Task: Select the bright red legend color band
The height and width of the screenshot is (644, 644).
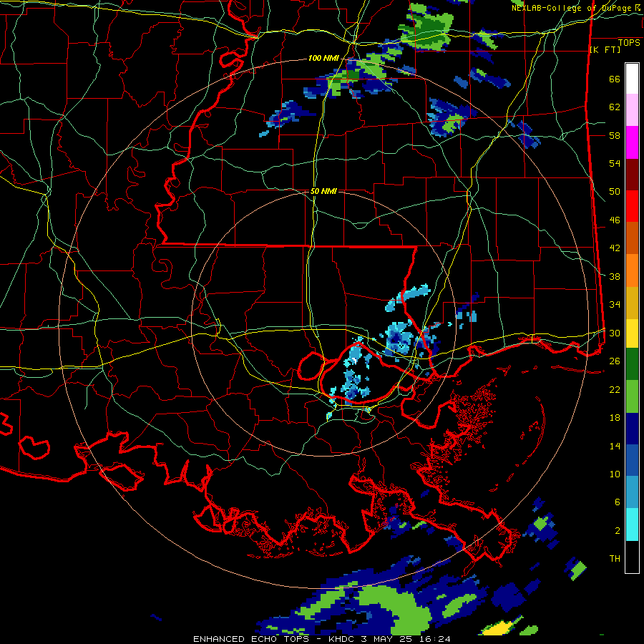Action: tap(632, 207)
